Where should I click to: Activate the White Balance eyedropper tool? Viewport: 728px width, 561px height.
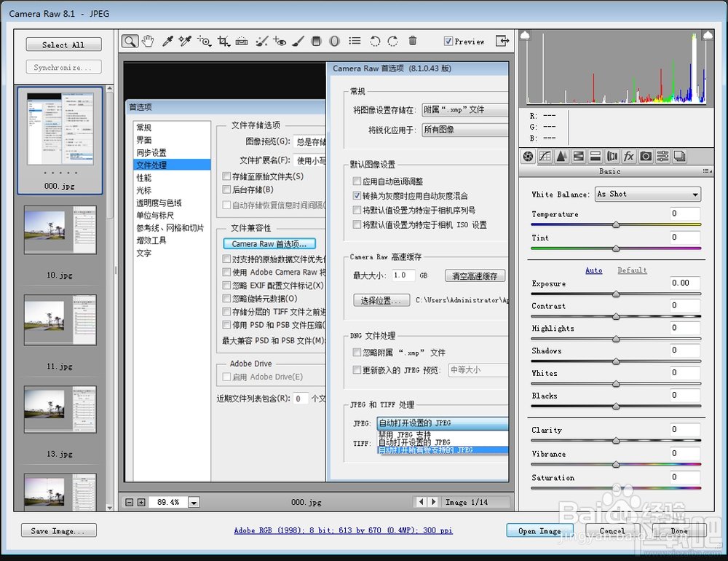point(166,41)
